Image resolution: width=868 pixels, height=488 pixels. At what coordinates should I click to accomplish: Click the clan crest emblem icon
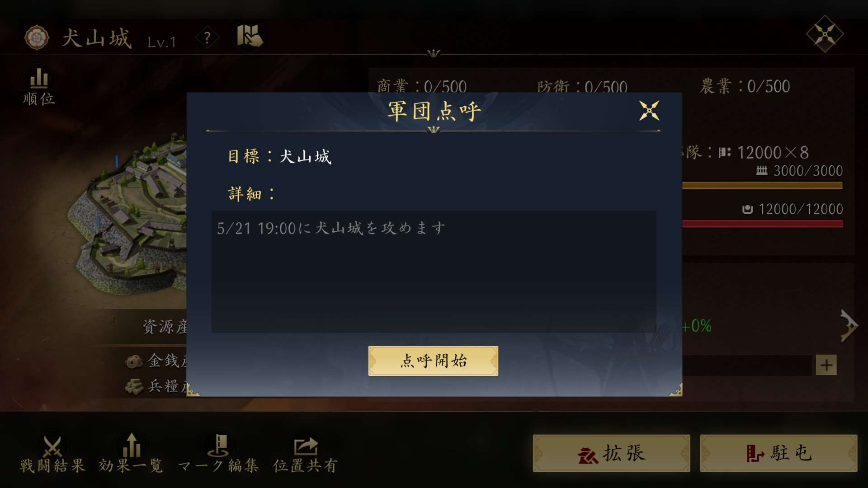click(x=36, y=38)
